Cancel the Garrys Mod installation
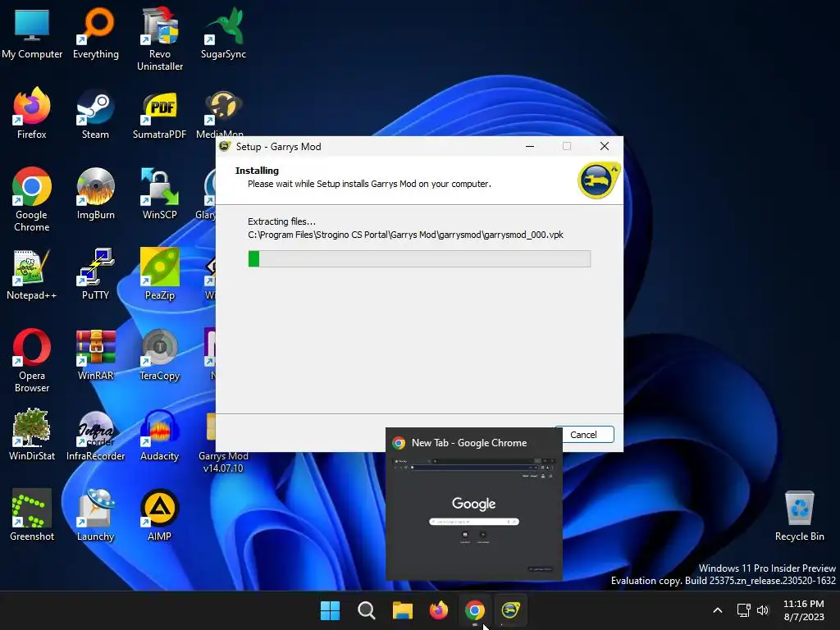The width and height of the screenshot is (840, 630). coord(583,435)
